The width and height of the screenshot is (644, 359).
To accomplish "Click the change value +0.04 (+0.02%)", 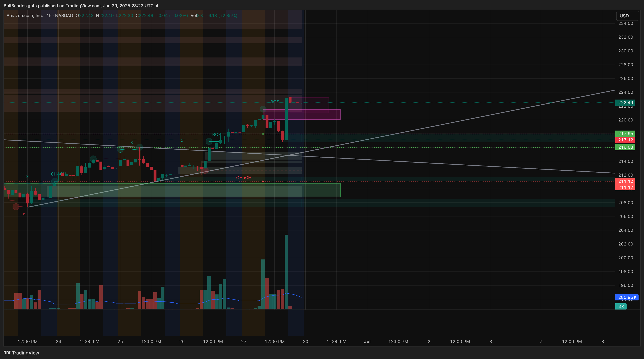I will 172,15.
